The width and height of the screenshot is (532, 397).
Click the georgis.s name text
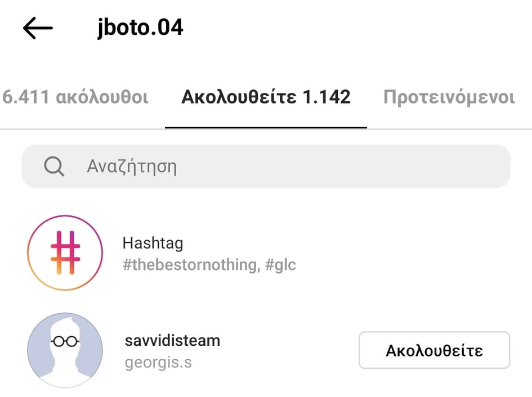(x=158, y=362)
